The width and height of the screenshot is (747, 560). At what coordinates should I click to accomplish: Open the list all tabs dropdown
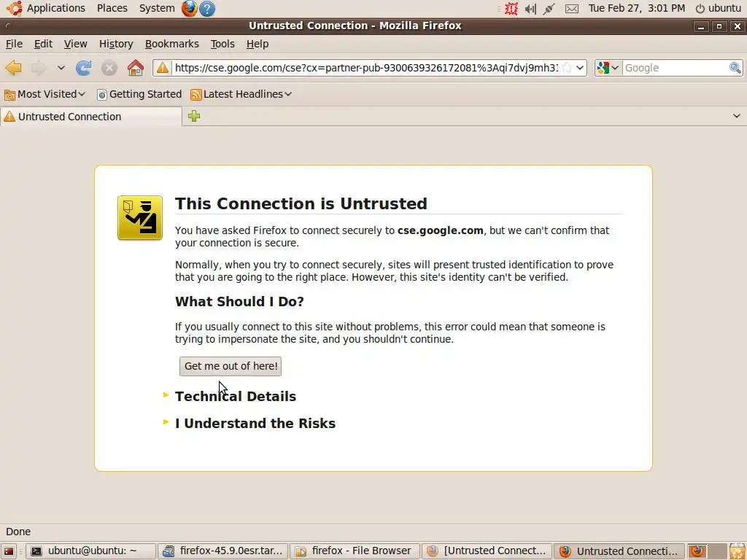click(x=737, y=116)
